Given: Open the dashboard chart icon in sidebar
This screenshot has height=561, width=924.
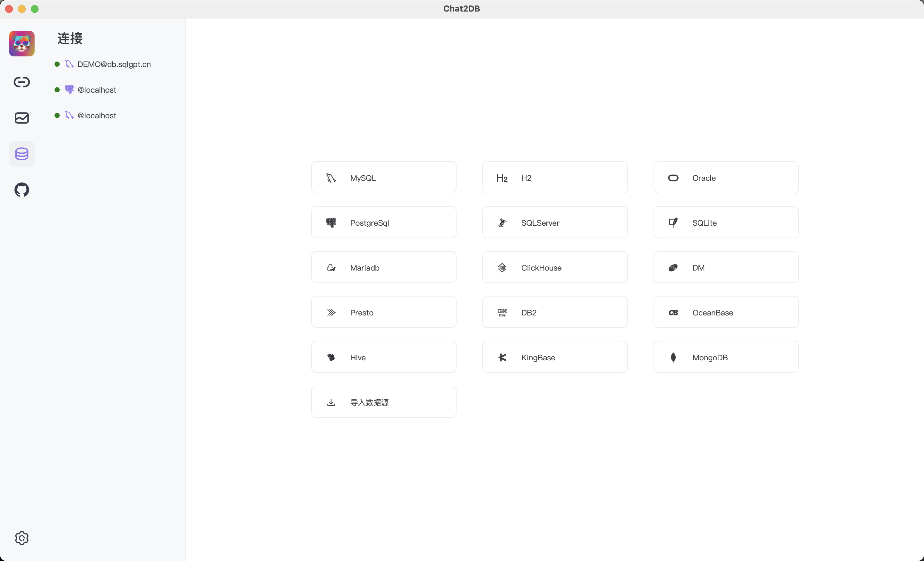Looking at the screenshot, I should pyautogui.click(x=22, y=118).
